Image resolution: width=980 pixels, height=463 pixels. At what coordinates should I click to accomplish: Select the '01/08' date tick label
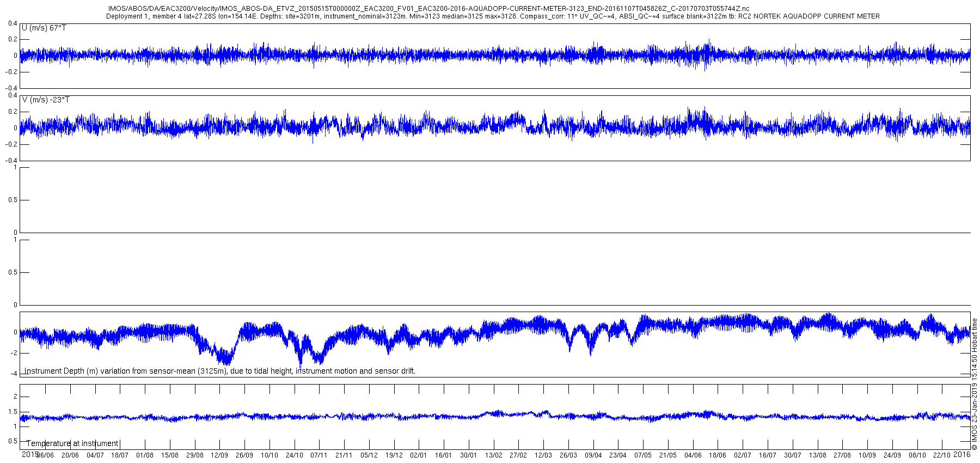click(145, 455)
